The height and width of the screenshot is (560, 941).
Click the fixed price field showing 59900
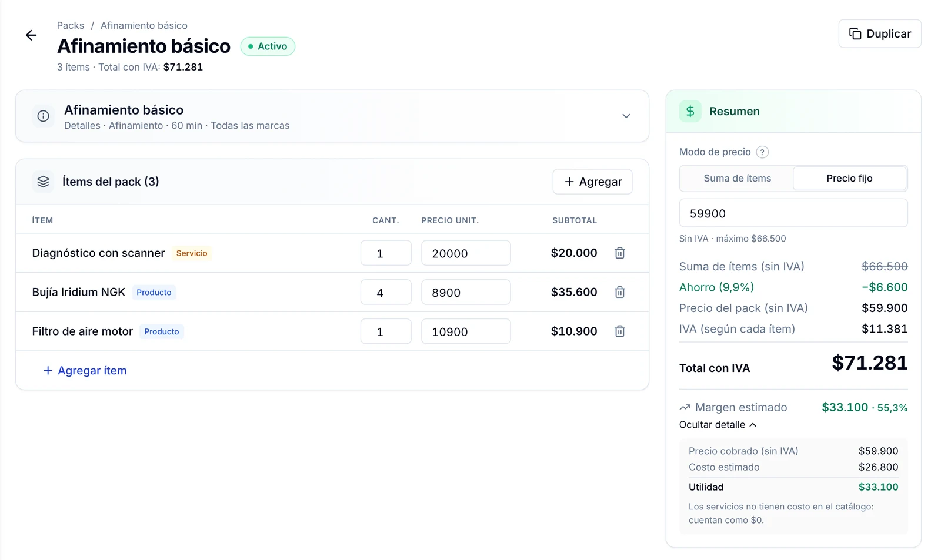(x=793, y=213)
